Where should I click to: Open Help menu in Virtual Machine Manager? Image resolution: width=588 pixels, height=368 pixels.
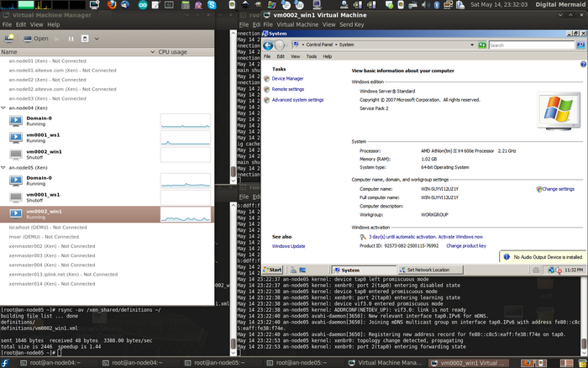tap(53, 24)
